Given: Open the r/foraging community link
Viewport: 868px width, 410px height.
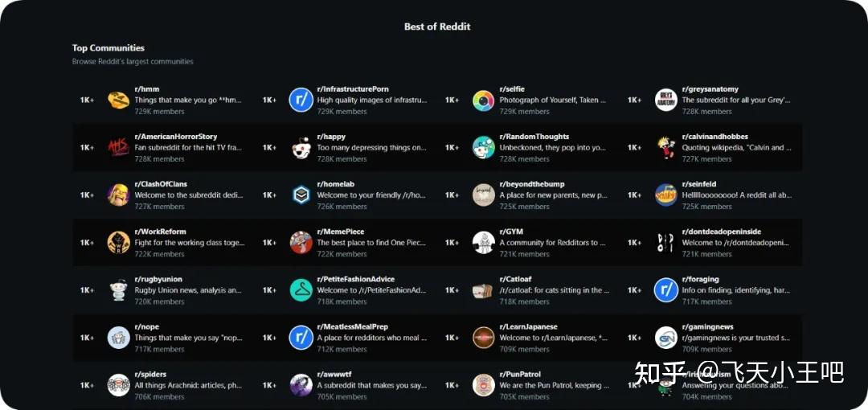Looking at the screenshot, I should pyautogui.click(x=700, y=279).
